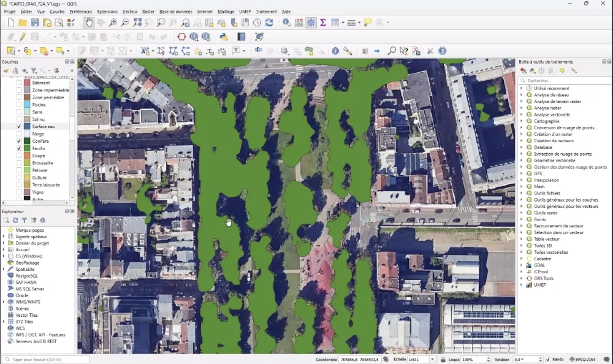Expand XYZ Tiles in Explorateur
This screenshot has width=613, height=364.
point(4,322)
